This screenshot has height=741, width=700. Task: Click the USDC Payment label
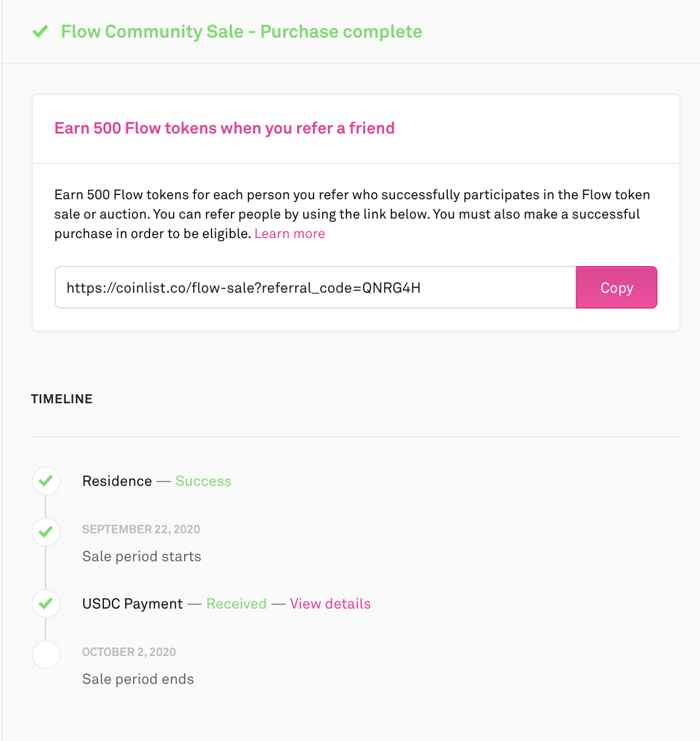click(x=132, y=604)
